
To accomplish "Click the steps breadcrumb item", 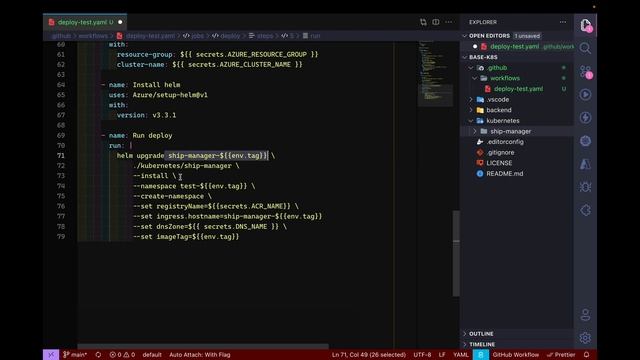I will pyautogui.click(x=265, y=36).
